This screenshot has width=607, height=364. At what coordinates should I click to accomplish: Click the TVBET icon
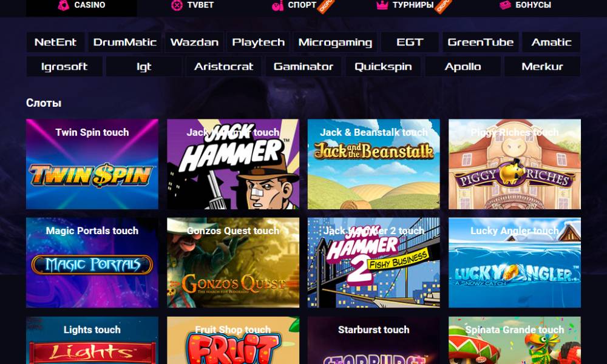click(177, 5)
